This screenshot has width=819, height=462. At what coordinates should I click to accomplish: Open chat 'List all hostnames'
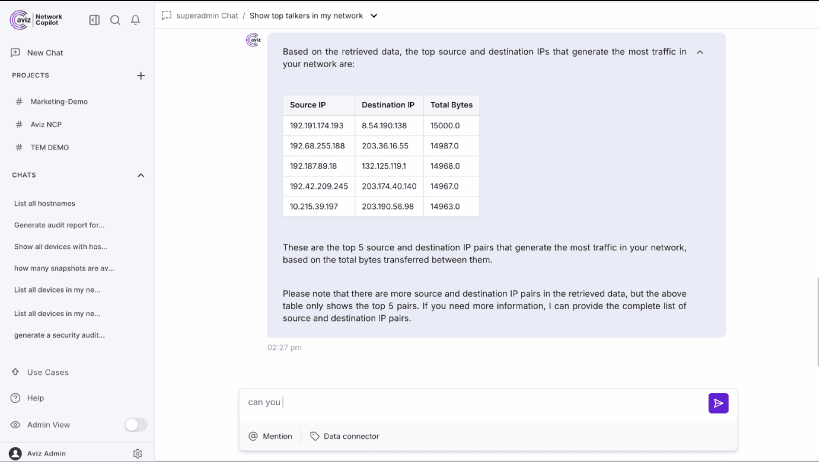point(45,204)
